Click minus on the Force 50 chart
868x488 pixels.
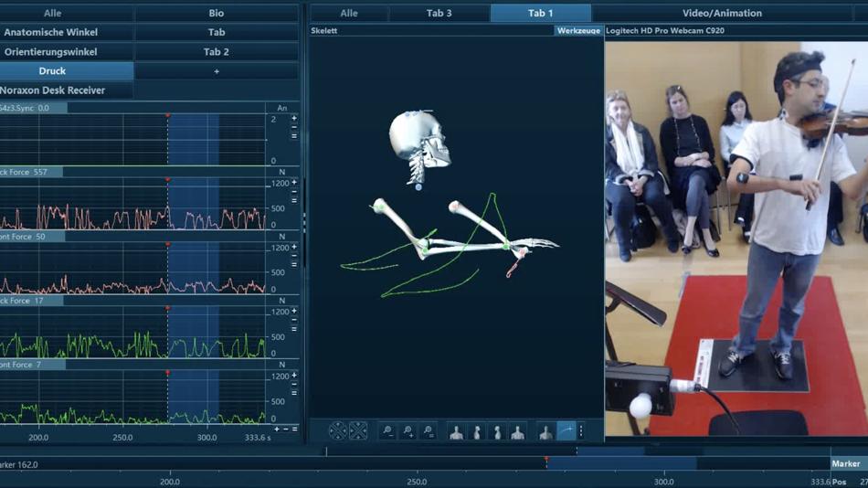tap(294, 255)
